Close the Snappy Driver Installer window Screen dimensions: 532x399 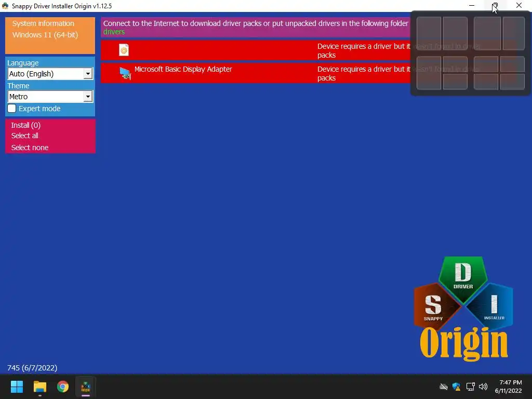(519, 5)
